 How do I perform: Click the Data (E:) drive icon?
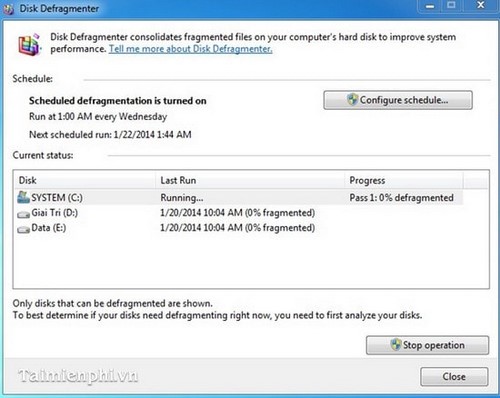click(23, 229)
